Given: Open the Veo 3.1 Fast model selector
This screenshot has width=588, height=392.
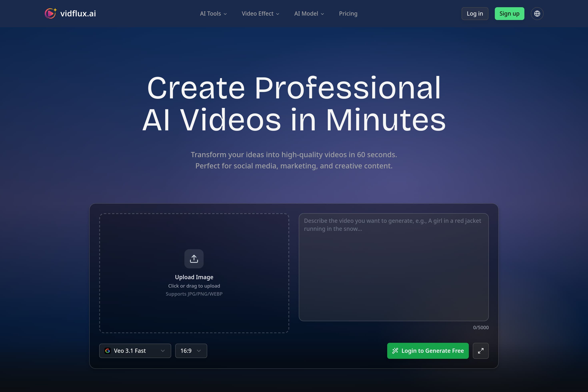Looking at the screenshot, I should [x=135, y=351].
